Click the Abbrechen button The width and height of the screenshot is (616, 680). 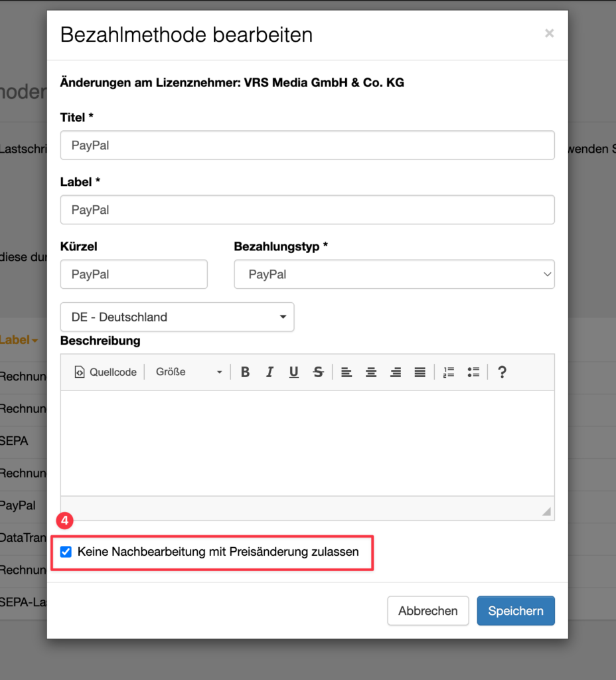pyautogui.click(x=428, y=611)
